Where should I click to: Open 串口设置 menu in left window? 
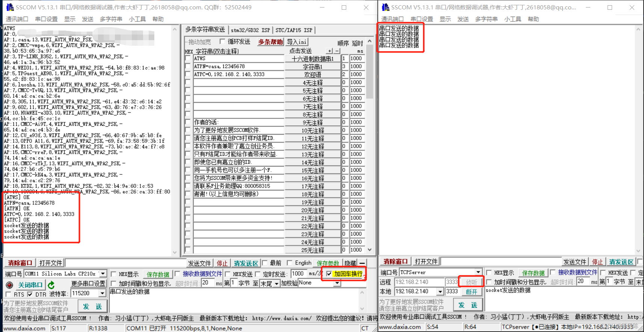(46, 19)
